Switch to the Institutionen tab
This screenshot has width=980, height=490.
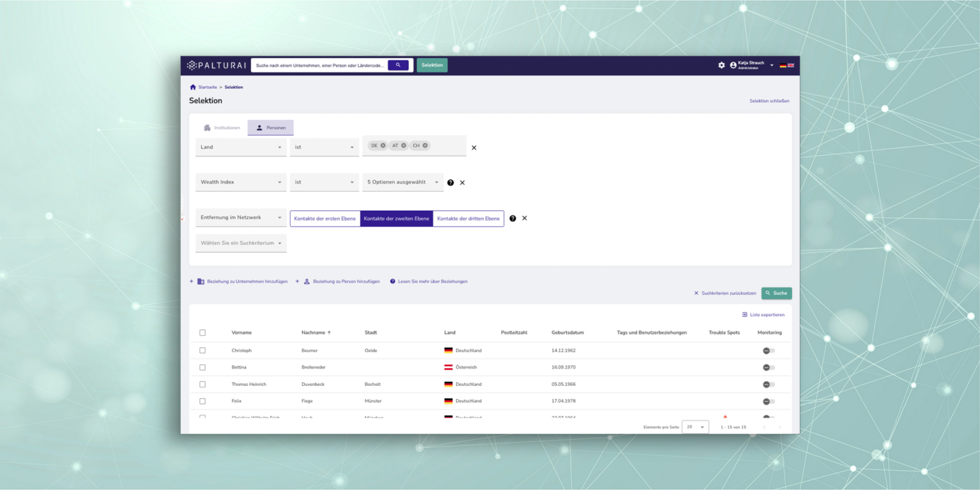coord(222,128)
